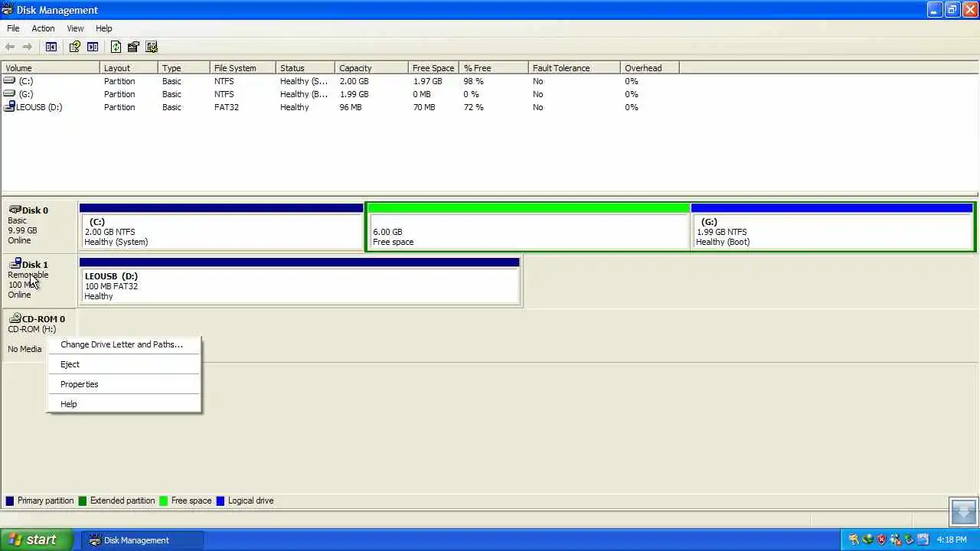Sort by the Type column header
The height and width of the screenshot is (551, 980).
point(183,68)
